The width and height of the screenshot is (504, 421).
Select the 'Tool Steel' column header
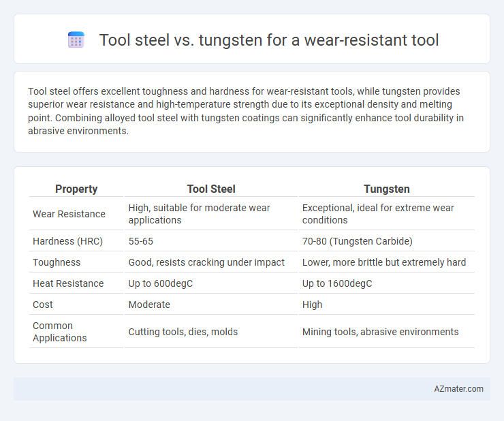click(x=211, y=189)
